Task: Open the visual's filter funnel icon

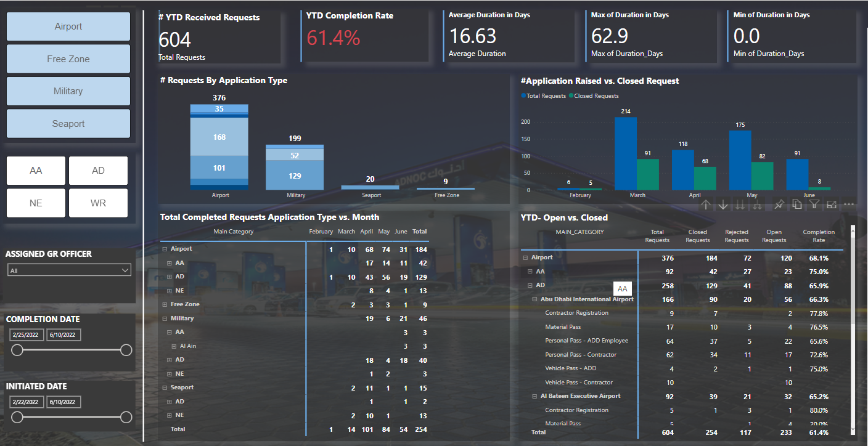Action: 814,205
